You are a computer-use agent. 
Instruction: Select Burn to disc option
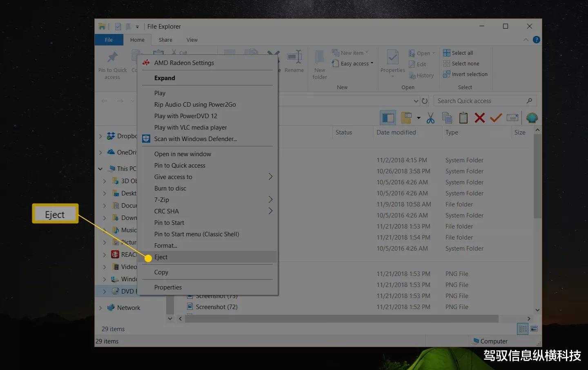tap(207, 188)
